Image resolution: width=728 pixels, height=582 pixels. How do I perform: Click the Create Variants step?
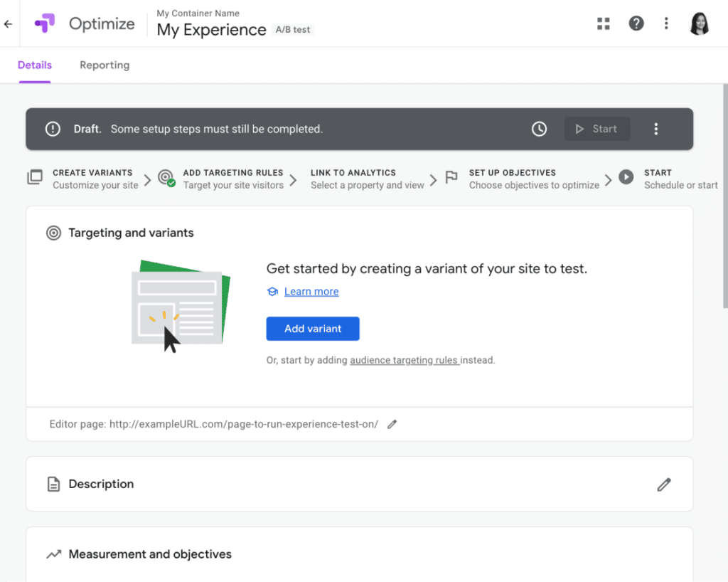[x=84, y=179]
